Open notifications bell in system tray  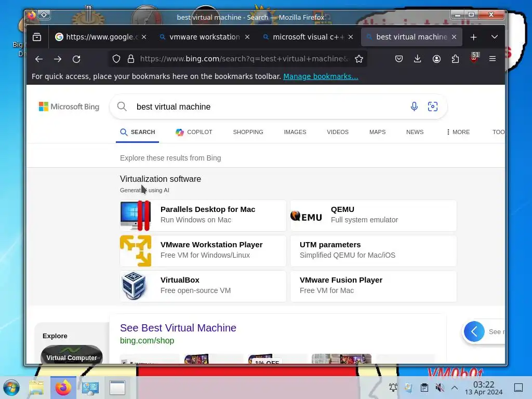(393, 388)
